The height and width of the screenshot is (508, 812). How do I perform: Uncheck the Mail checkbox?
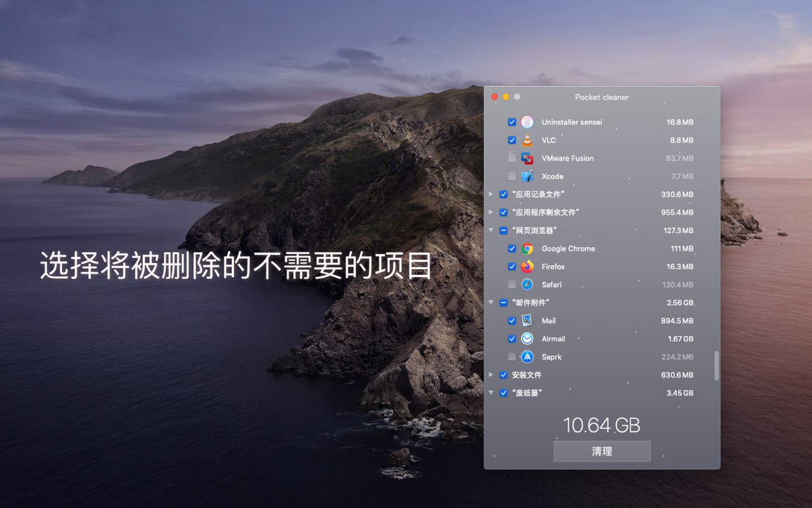512,320
